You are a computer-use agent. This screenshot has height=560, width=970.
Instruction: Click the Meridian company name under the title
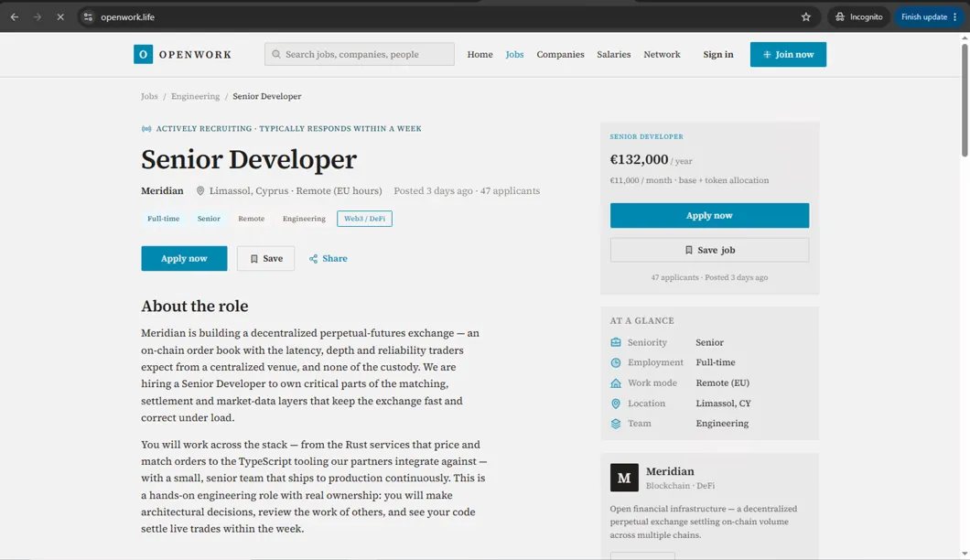pyautogui.click(x=162, y=190)
